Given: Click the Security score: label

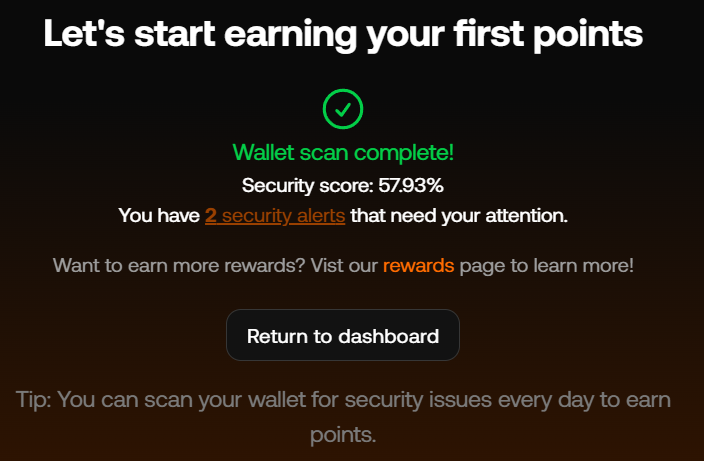Looking at the screenshot, I should [x=308, y=185].
